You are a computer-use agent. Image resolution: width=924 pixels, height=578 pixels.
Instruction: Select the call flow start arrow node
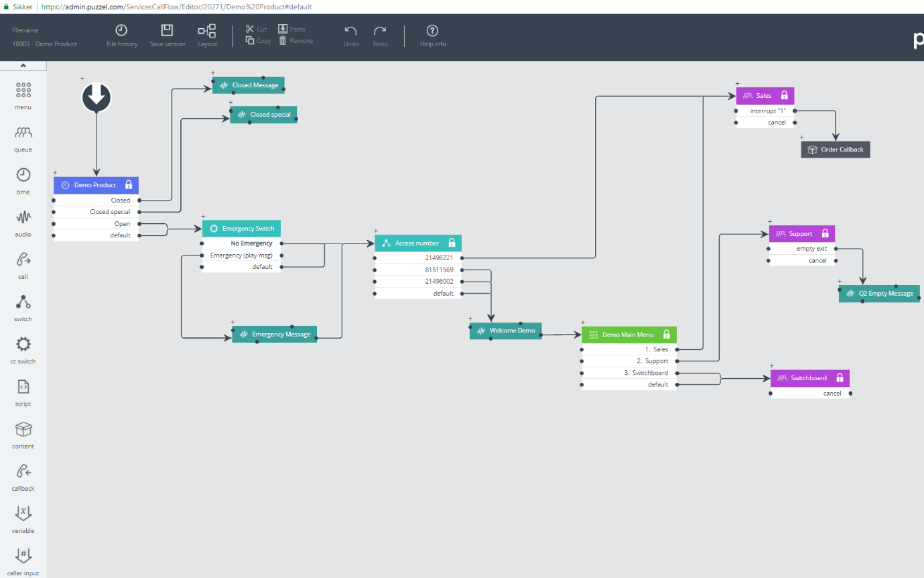[96, 98]
